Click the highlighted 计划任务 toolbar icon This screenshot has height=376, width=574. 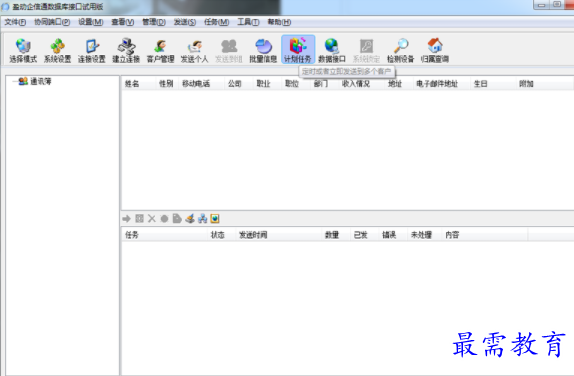click(298, 50)
